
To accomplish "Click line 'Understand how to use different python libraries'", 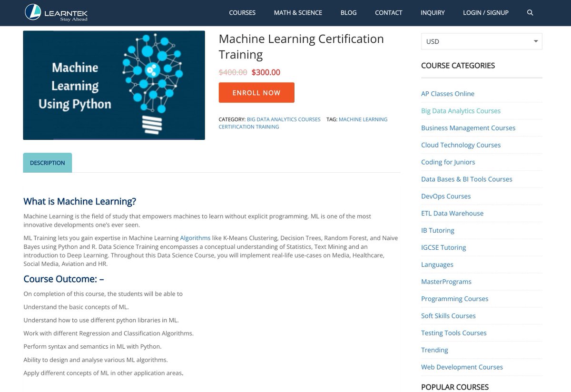I will coord(101,321).
